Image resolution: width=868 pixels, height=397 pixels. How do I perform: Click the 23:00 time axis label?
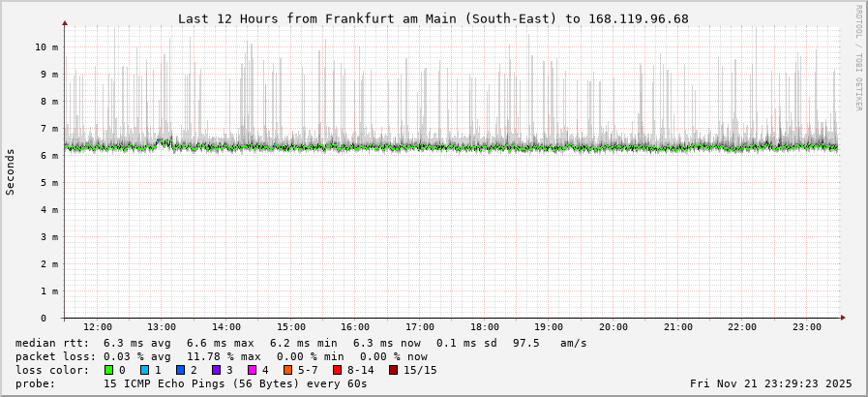click(x=806, y=327)
